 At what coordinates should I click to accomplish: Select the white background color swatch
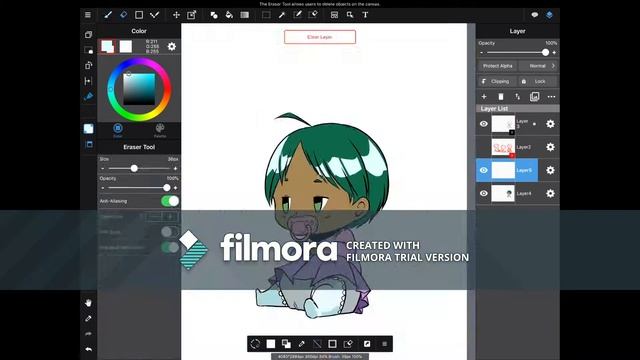(126, 47)
